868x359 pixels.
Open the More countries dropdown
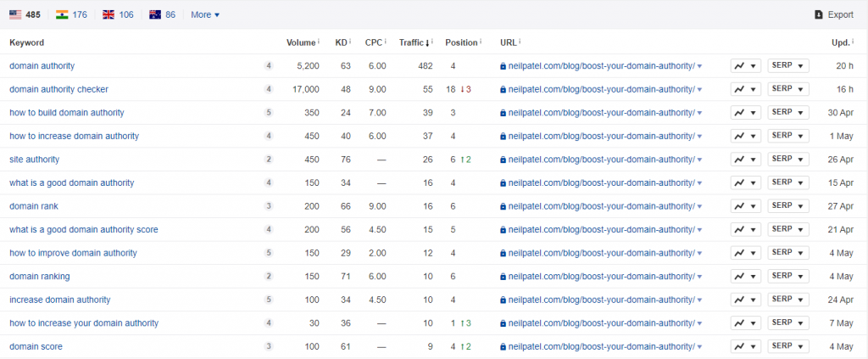(205, 15)
